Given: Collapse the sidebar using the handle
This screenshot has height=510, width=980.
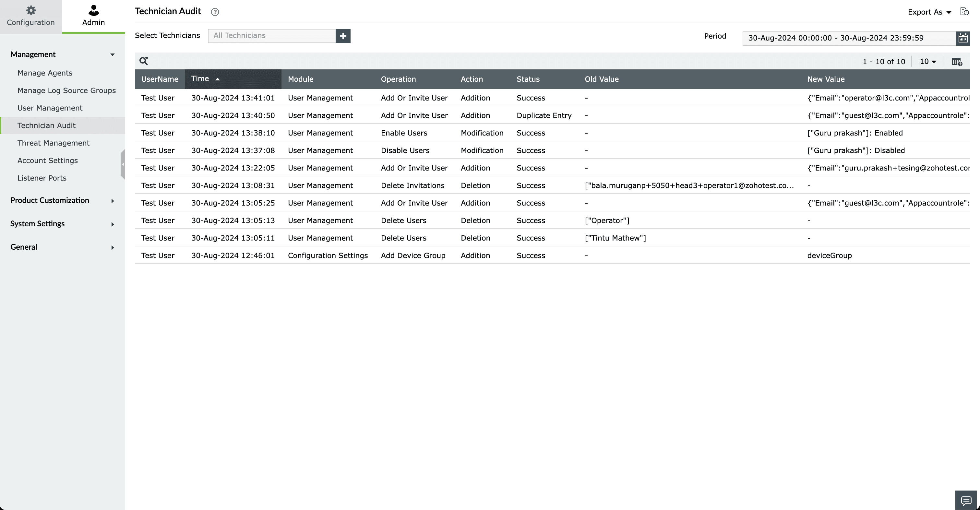Looking at the screenshot, I should point(123,164).
